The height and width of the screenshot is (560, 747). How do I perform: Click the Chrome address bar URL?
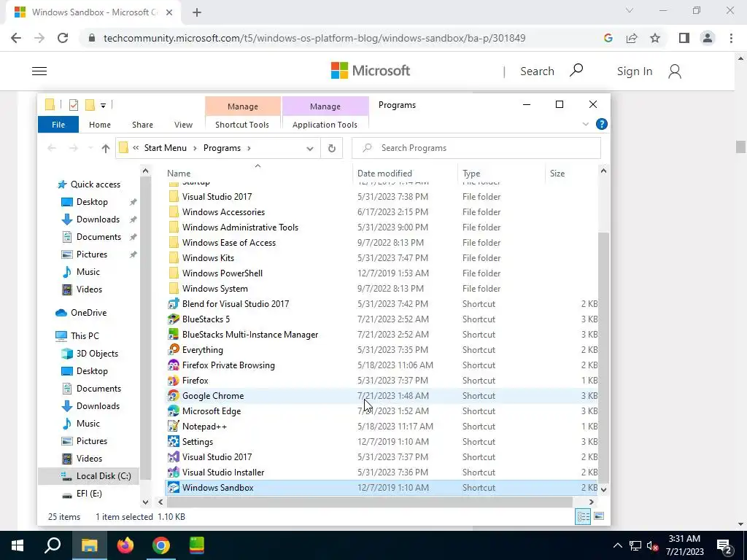pyautogui.click(x=314, y=38)
